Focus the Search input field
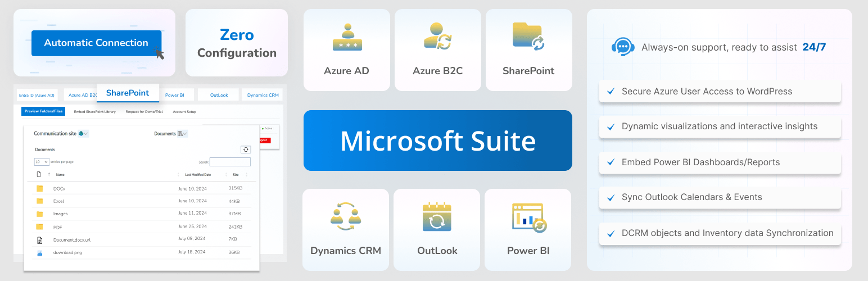The image size is (868, 281). coord(230,162)
